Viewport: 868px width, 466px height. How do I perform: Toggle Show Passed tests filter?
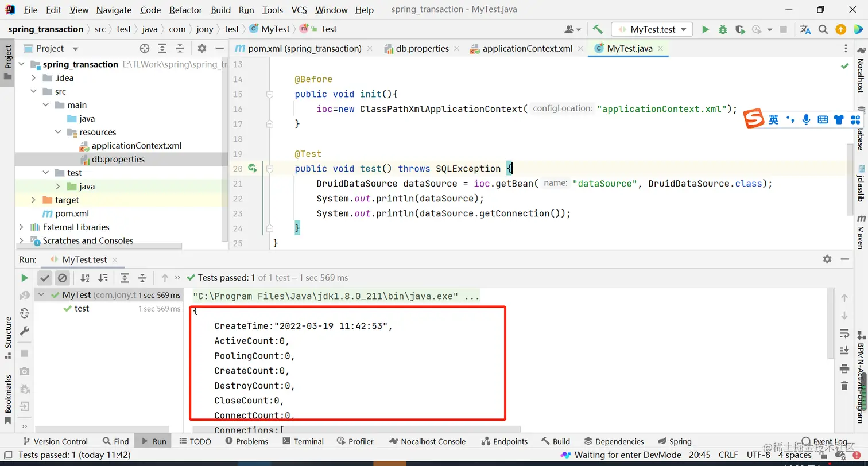pyautogui.click(x=45, y=278)
